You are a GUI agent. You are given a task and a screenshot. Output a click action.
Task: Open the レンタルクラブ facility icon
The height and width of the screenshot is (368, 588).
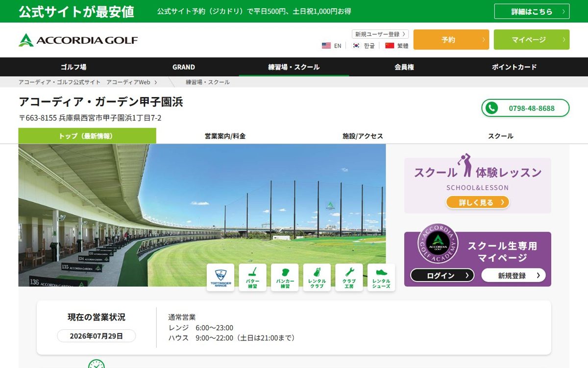(317, 277)
